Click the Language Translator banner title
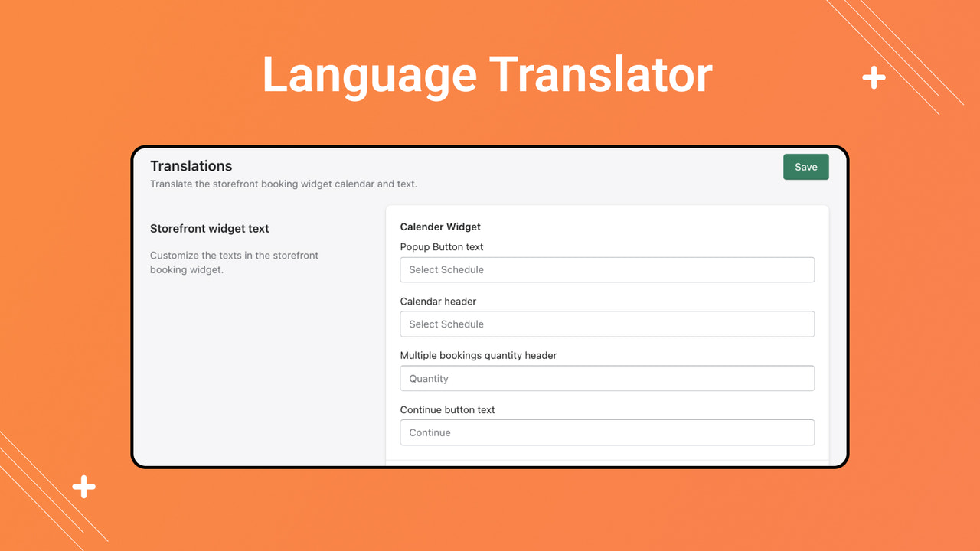 (487, 74)
